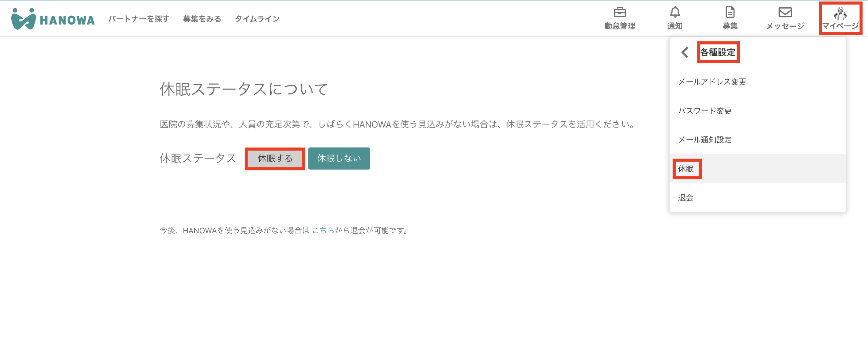Open the 通知 bell icon
Viewport: 868px width, 344px height.
[675, 13]
